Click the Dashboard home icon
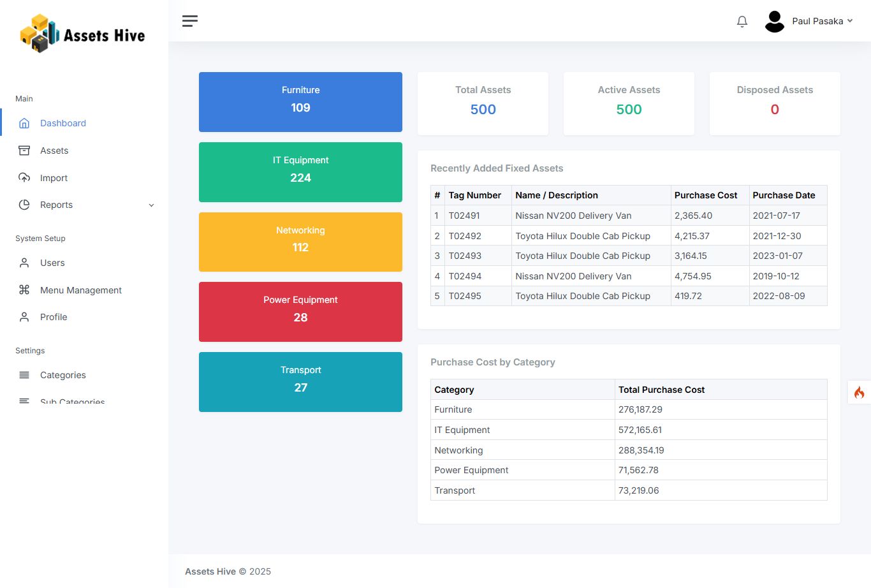The width and height of the screenshot is (871, 588). point(24,123)
